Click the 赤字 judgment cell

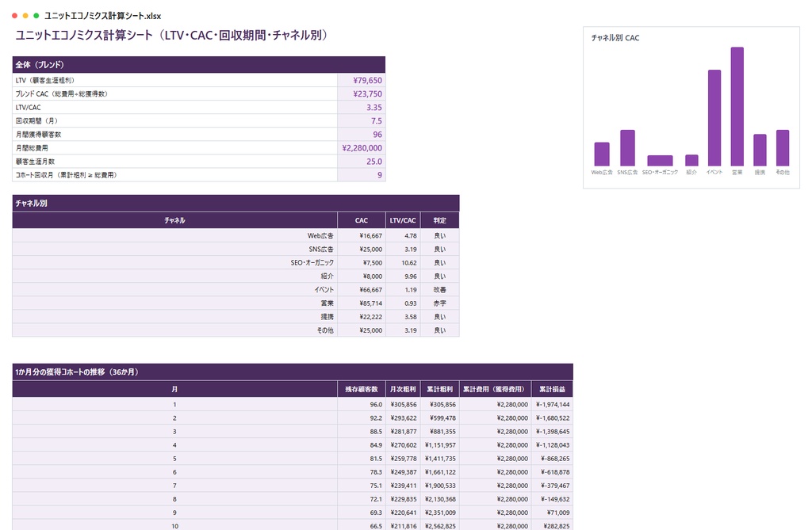pos(439,303)
